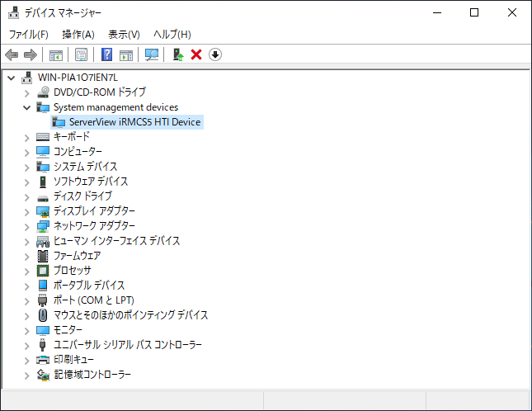Select ディスプレイ アダプター label
Image resolution: width=532 pixels, height=411 pixels.
pyautogui.click(x=94, y=211)
